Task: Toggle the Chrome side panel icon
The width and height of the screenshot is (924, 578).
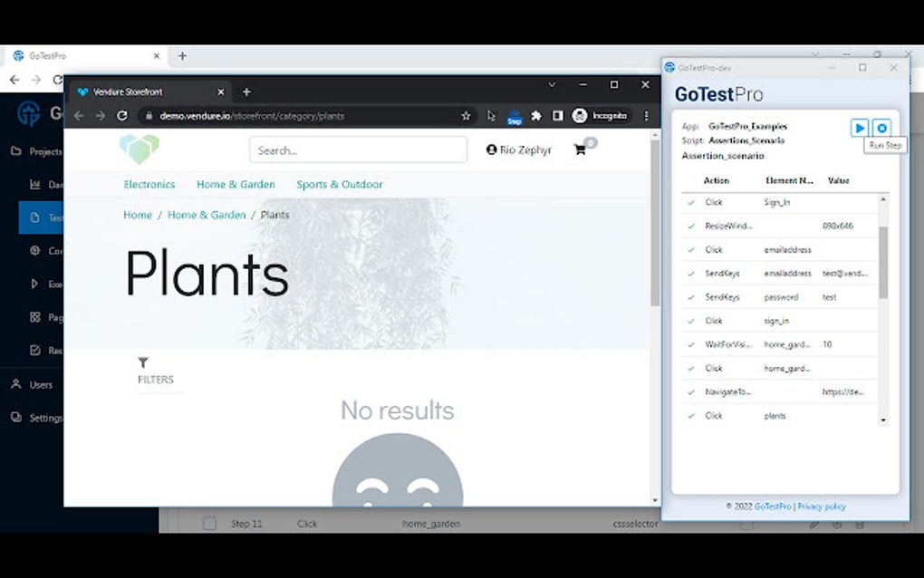Action: (x=557, y=116)
